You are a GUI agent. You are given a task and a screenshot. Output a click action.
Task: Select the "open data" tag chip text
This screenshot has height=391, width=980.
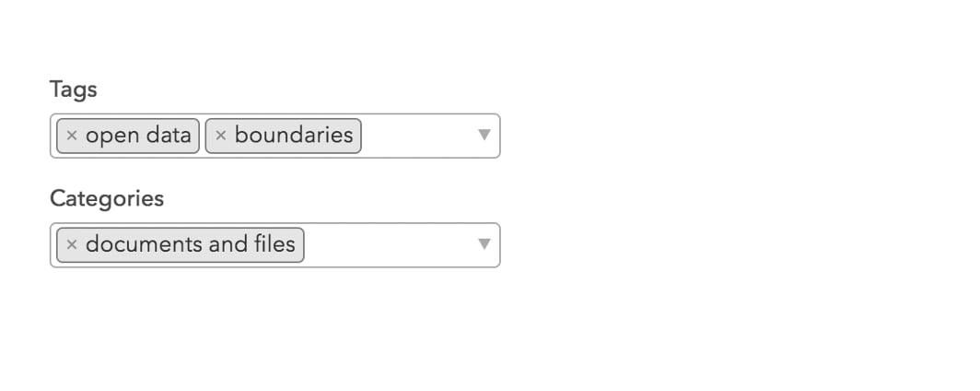(138, 136)
